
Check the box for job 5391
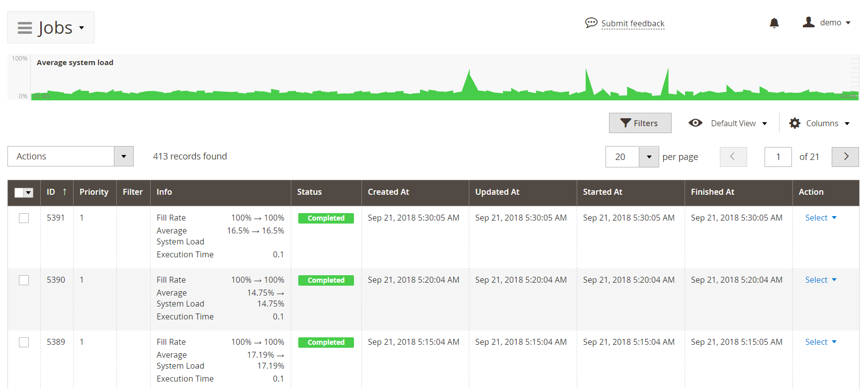pos(24,218)
